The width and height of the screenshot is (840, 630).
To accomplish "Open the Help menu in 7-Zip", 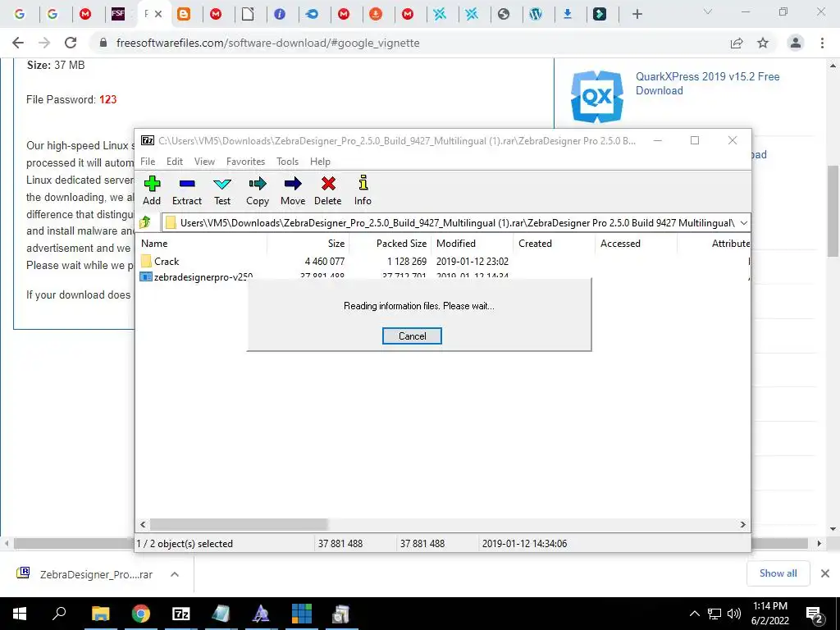I will tap(321, 162).
